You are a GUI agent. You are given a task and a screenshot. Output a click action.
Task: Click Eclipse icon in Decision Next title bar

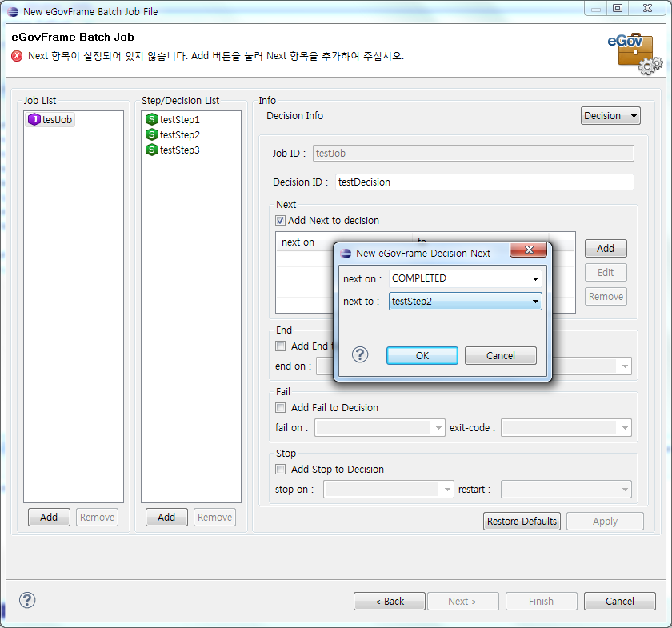pyautogui.click(x=346, y=254)
